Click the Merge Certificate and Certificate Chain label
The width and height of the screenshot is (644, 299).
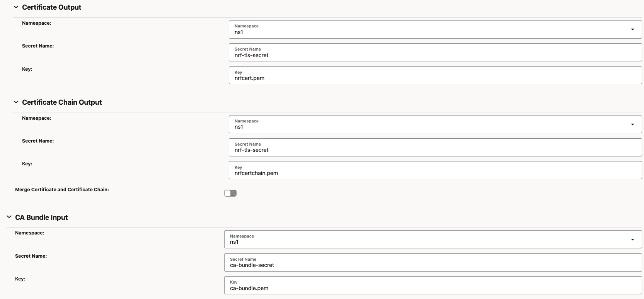point(62,190)
